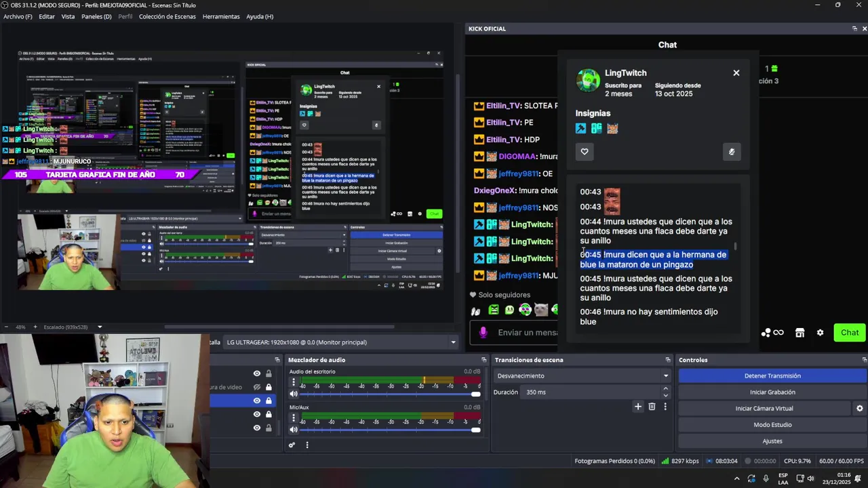Image resolution: width=868 pixels, height=488 pixels.
Task: Click the mute user icon on LingTwitch card
Action: tap(731, 152)
